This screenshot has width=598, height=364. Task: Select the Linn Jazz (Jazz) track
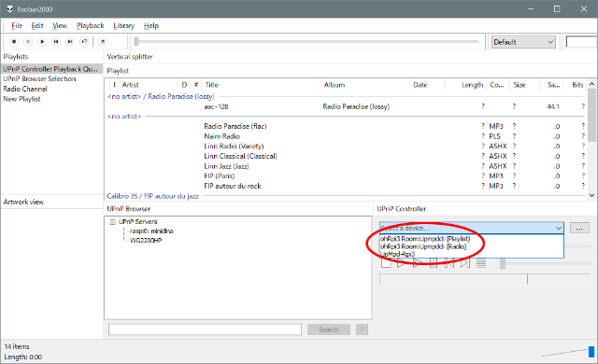point(346,166)
